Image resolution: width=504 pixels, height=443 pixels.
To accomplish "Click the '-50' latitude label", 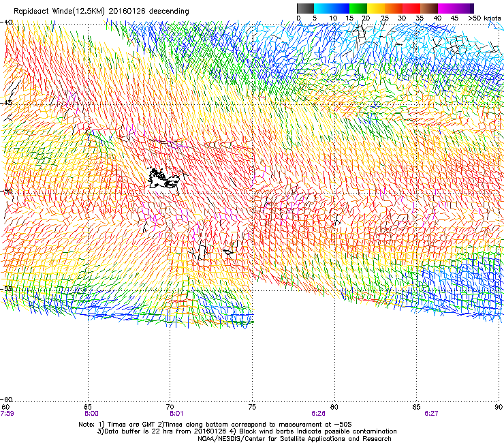I will tap(6, 192).
